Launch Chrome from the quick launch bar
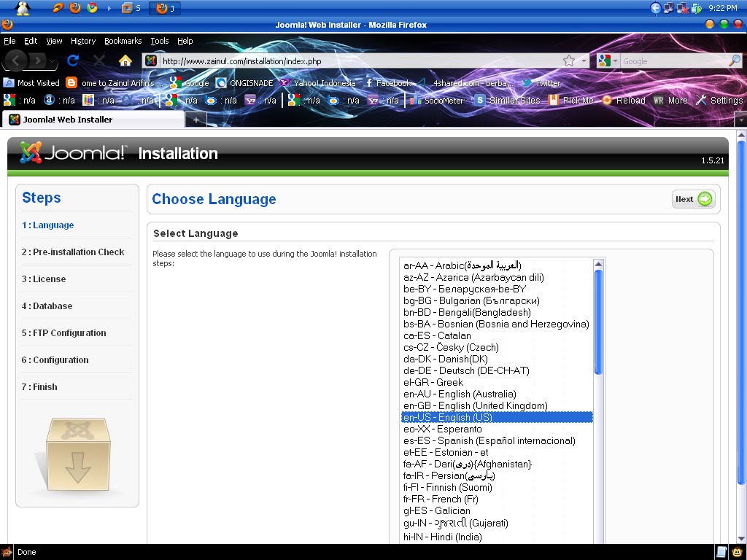747x560 pixels. tap(92, 7)
